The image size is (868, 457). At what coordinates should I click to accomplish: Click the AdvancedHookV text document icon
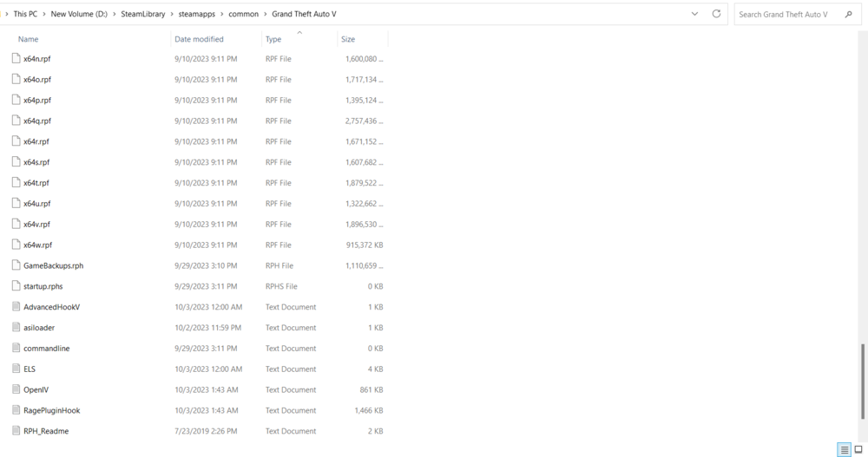[x=16, y=306]
